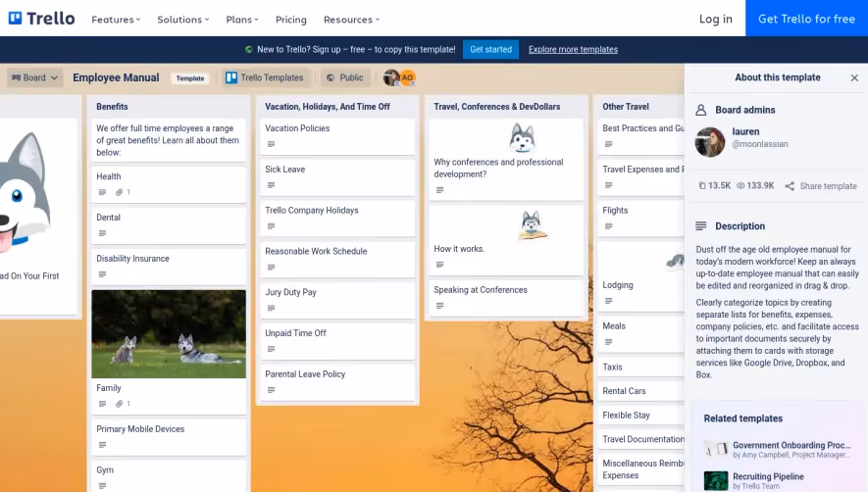Open Explore more templates link
868x492 pixels.
click(x=573, y=49)
